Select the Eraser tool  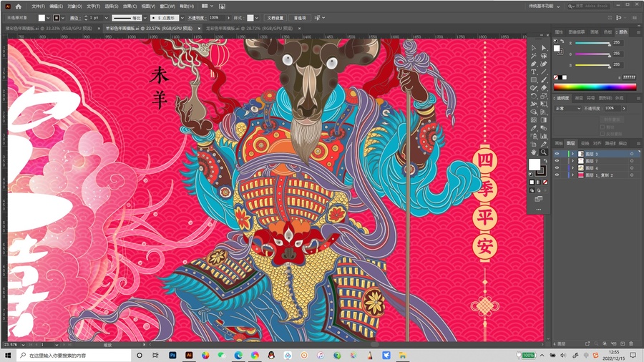pos(544,88)
